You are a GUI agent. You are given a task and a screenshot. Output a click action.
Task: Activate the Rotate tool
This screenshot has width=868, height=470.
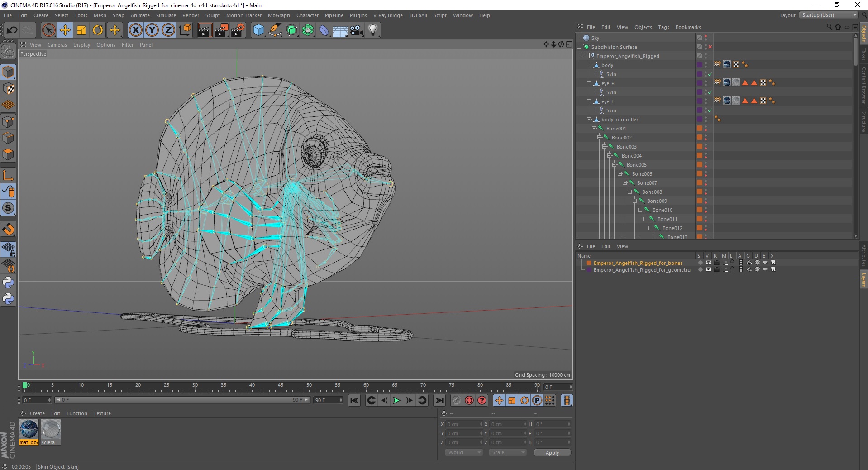[98, 30]
